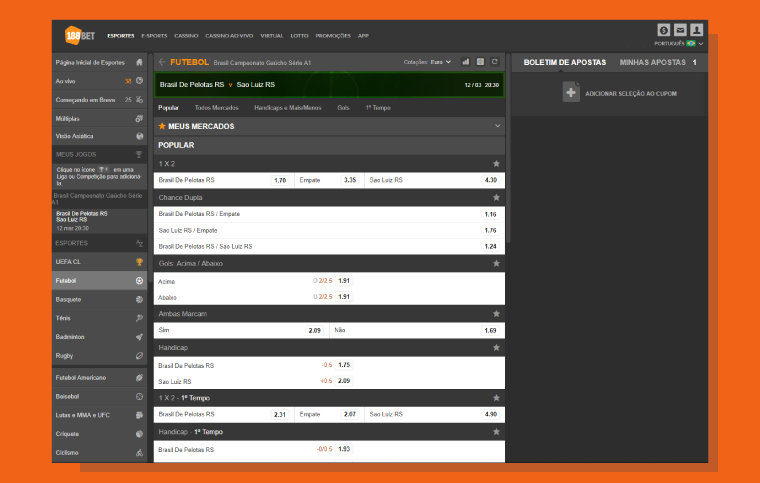Click the Basquete basketball icon
The image size is (760, 483).
pyautogui.click(x=140, y=299)
